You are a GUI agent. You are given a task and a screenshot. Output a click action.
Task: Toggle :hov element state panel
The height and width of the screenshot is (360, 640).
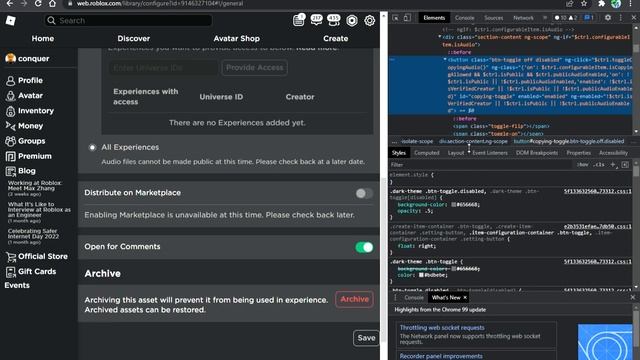click(582, 164)
